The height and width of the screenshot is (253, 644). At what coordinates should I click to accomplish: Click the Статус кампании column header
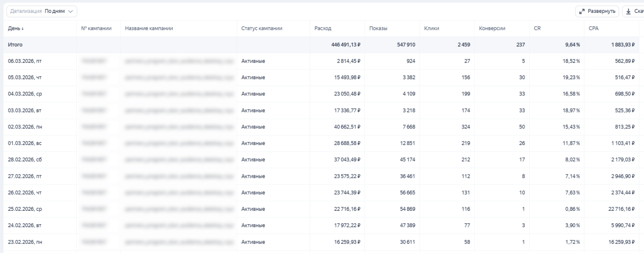[262, 28]
